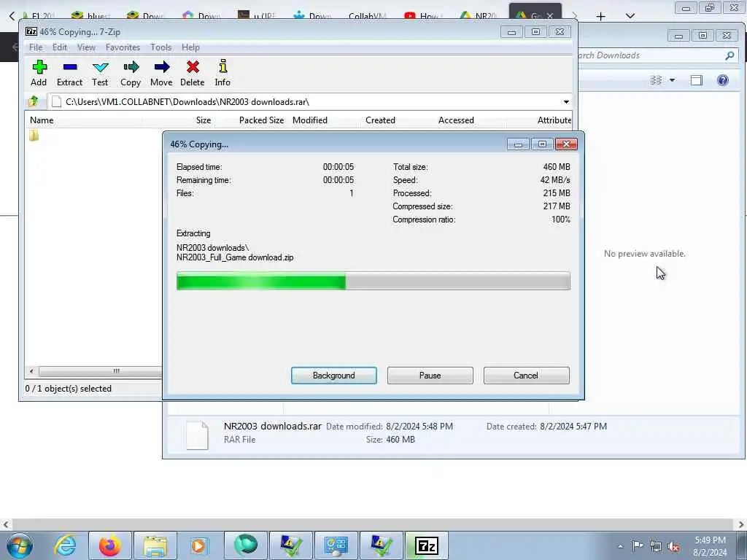
Task: Open the Favorites menu in 7-Zip
Action: (123, 47)
